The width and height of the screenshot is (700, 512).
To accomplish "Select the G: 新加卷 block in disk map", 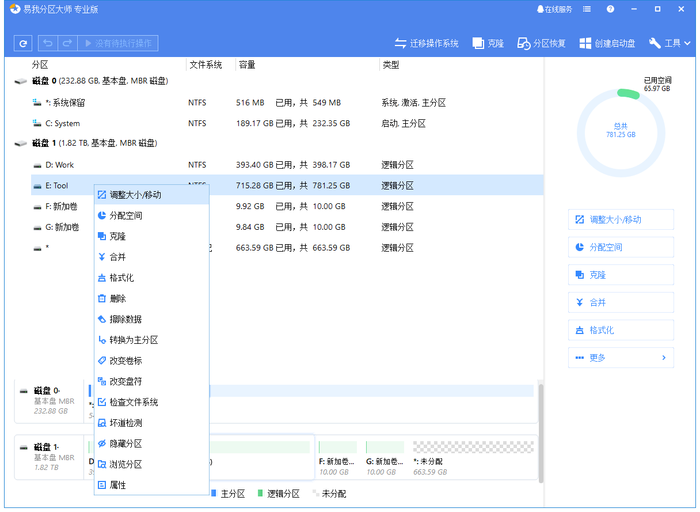I will (x=385, y=458).
